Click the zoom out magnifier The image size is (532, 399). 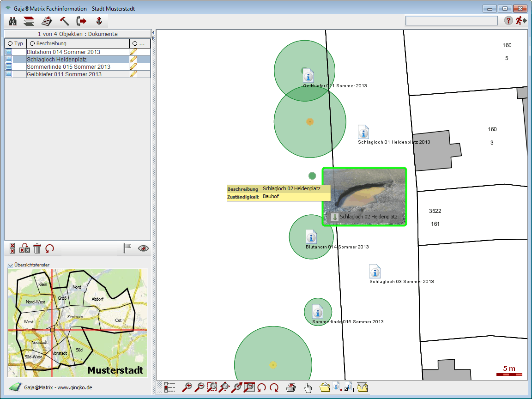[199, 387]
